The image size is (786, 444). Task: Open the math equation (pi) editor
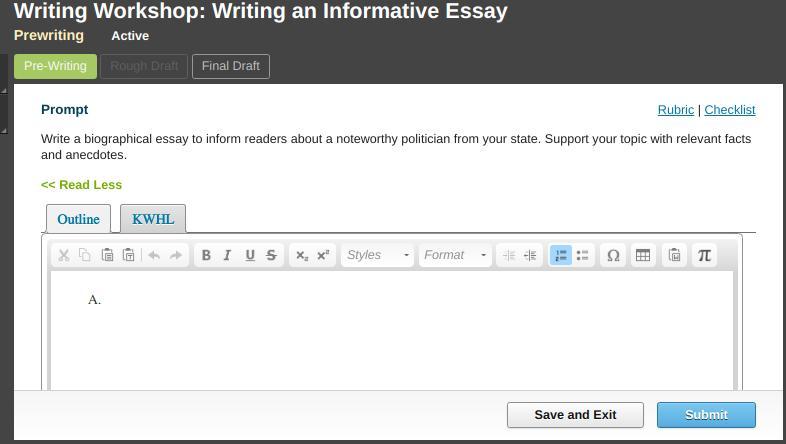(x=704, y=255)
